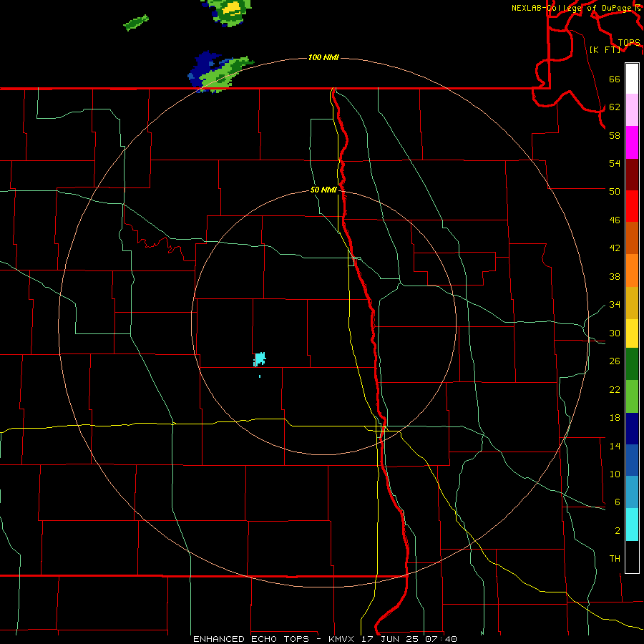Screen dimensions: 644x644
Task: Click the '10' scale value
Action: [615, 474]
